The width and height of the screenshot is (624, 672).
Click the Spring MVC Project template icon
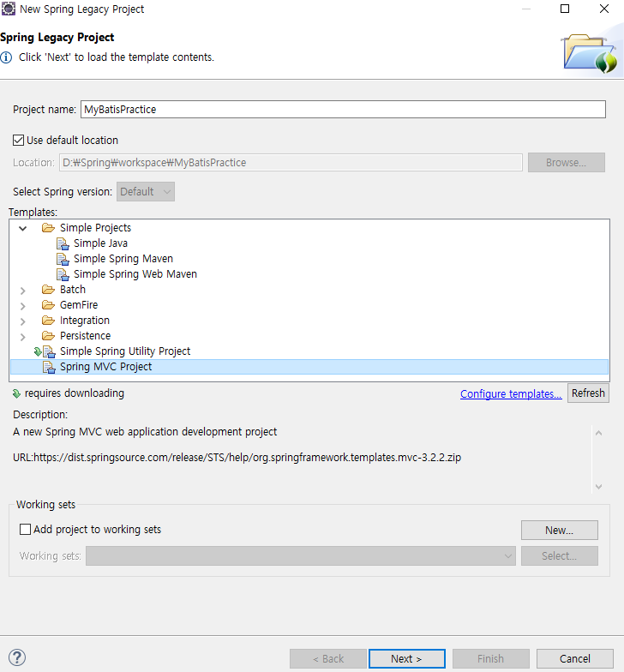pos(49,367)
